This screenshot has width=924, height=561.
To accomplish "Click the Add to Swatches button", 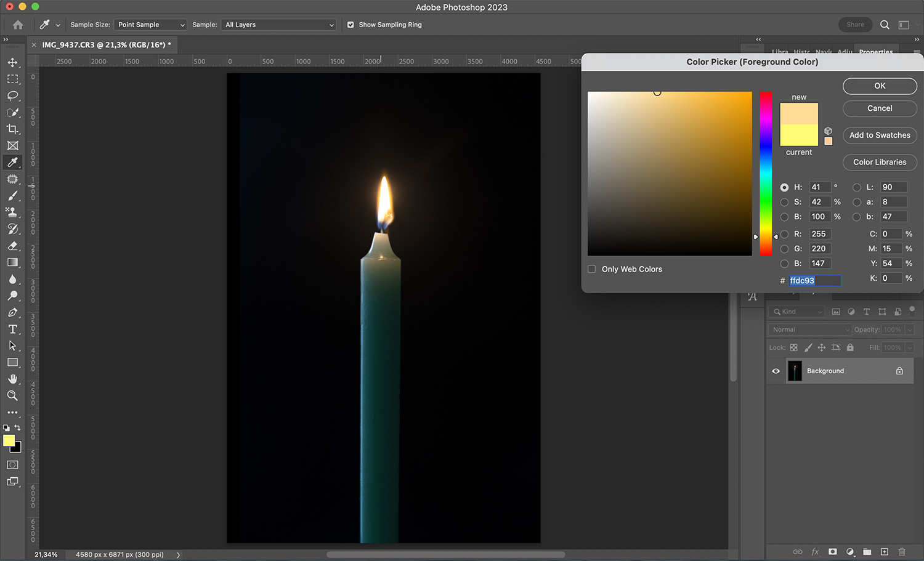I will 880,135.
